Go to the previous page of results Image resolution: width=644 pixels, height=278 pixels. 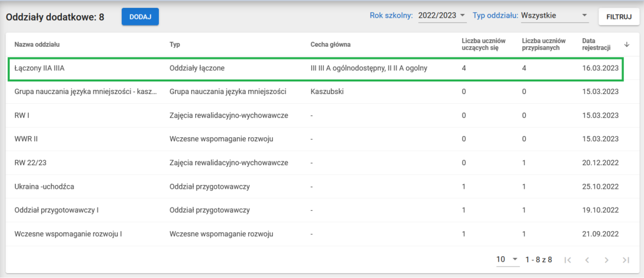[587, 260]
